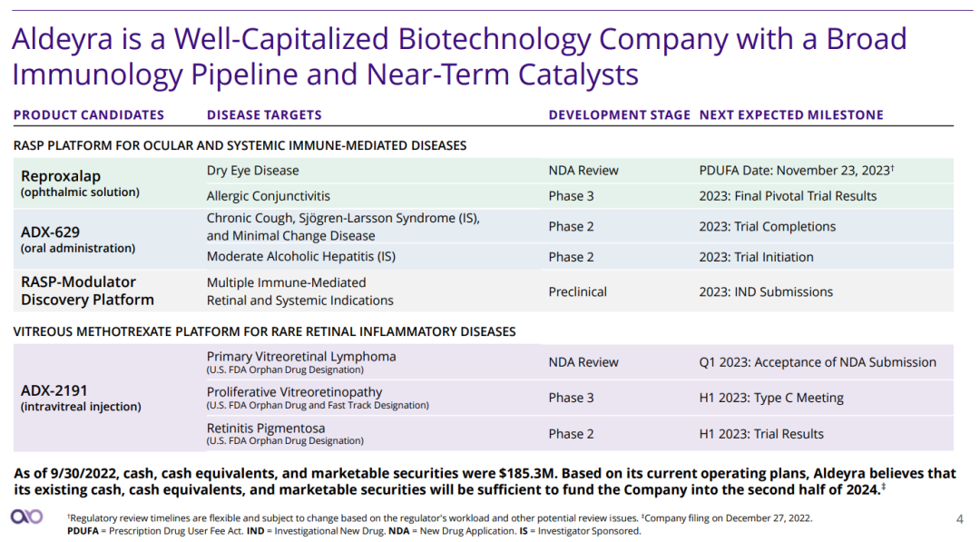
Task: Click the NEXT EXPECTED MILESTONE header
Action: point(790,115)
